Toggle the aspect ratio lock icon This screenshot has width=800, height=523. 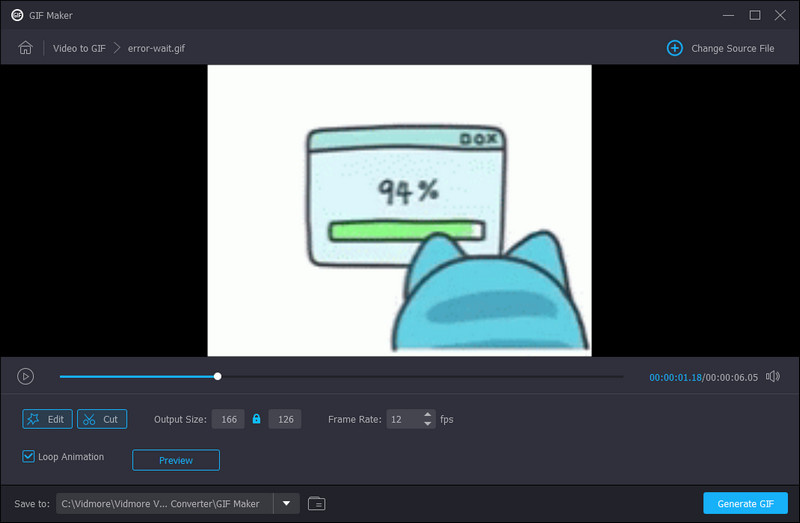pyautogui.click(x=257, y=419)
